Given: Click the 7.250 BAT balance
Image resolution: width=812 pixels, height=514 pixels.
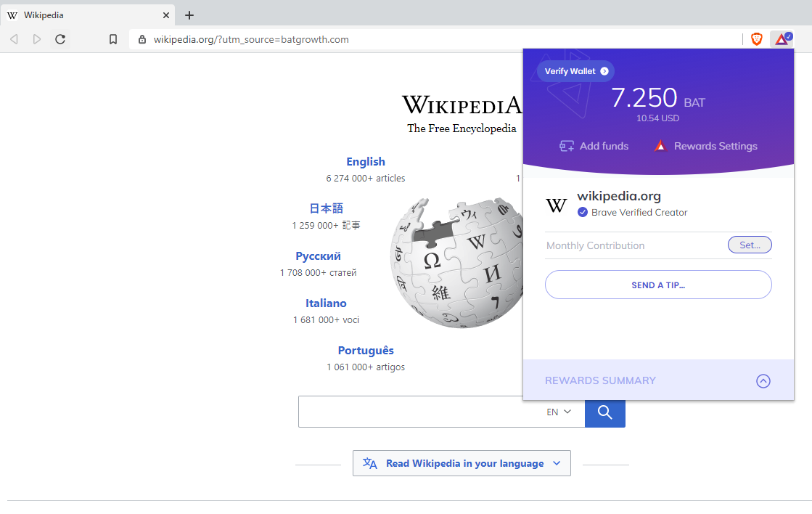Looking at the screenshot, I should 657,98.
